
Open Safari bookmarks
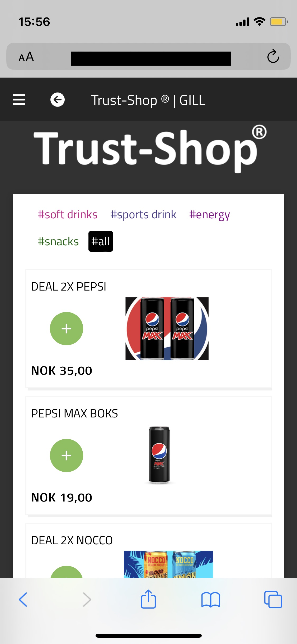coord(210,599)
